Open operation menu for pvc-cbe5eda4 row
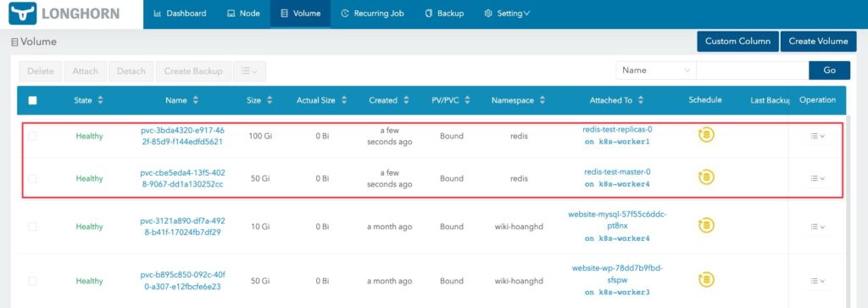Screen dimensions: 868x308 [x=818, y=178]
